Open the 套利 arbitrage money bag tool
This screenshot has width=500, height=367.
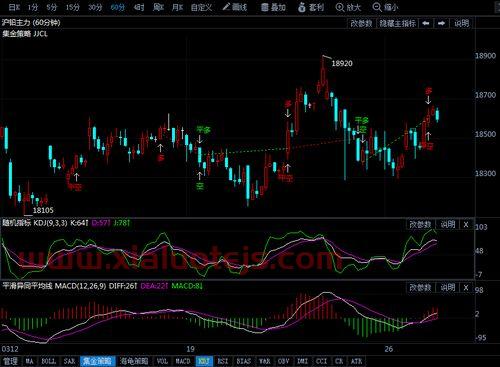pos(311,7)
